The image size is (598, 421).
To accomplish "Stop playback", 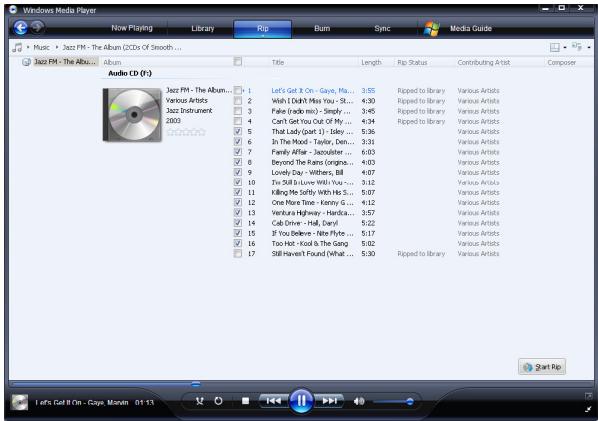I will (x=246, y=401).
